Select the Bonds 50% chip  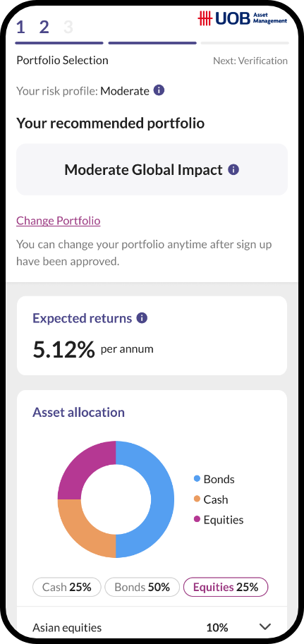(x=142, y=587)
